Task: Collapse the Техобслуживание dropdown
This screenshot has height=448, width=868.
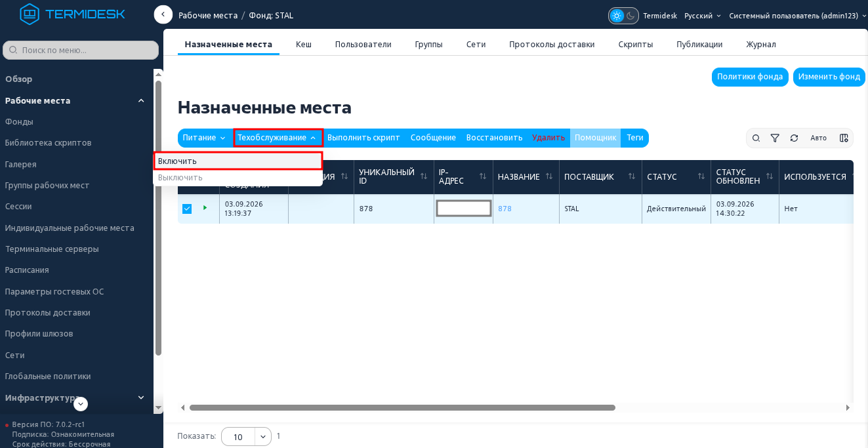Action: click(x=278, y=138)
